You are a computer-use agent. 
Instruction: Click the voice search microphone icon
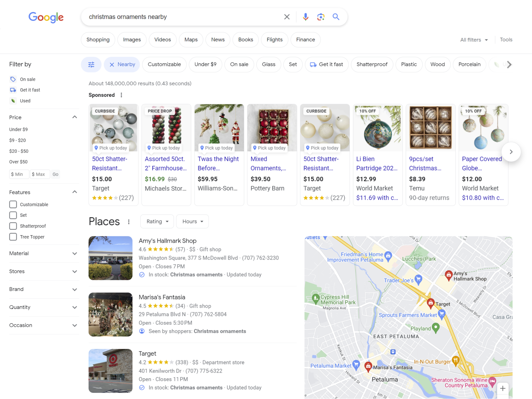click(306, 17)
